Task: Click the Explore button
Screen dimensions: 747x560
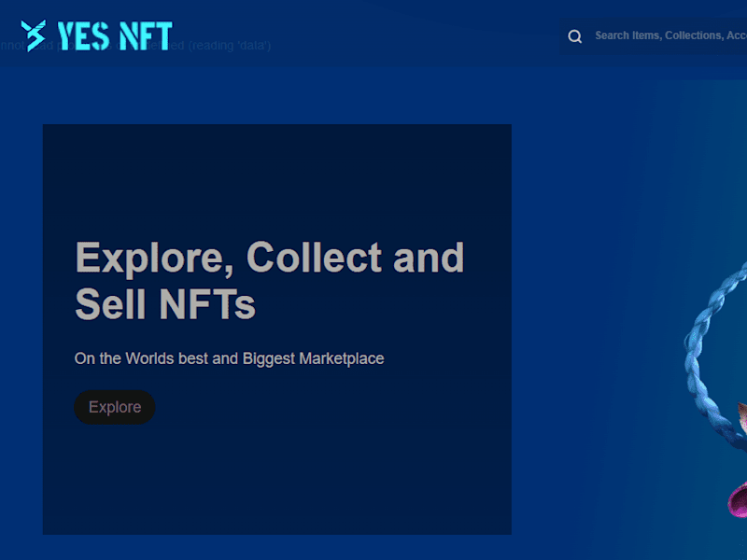Action: coord(115,407)
